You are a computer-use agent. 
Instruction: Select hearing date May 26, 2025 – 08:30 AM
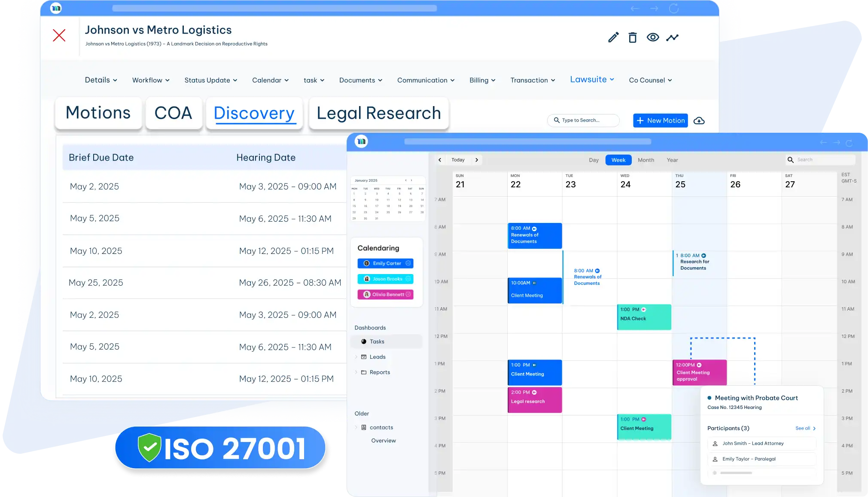tap(290, 283)
